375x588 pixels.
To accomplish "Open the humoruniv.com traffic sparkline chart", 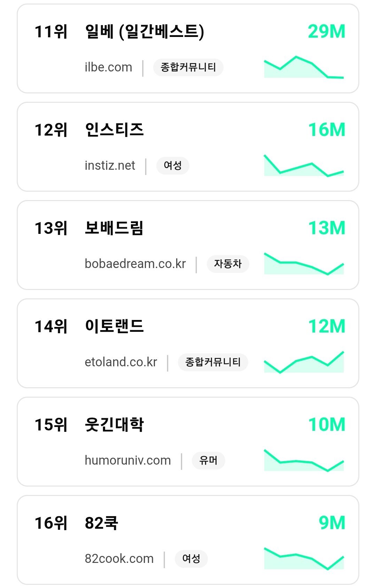I will click(304, 460).
